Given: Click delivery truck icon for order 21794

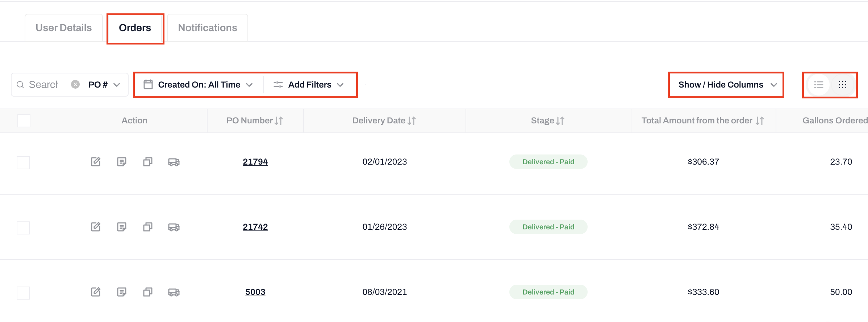Looking at the screenshot, I should (x=174, y=162).
